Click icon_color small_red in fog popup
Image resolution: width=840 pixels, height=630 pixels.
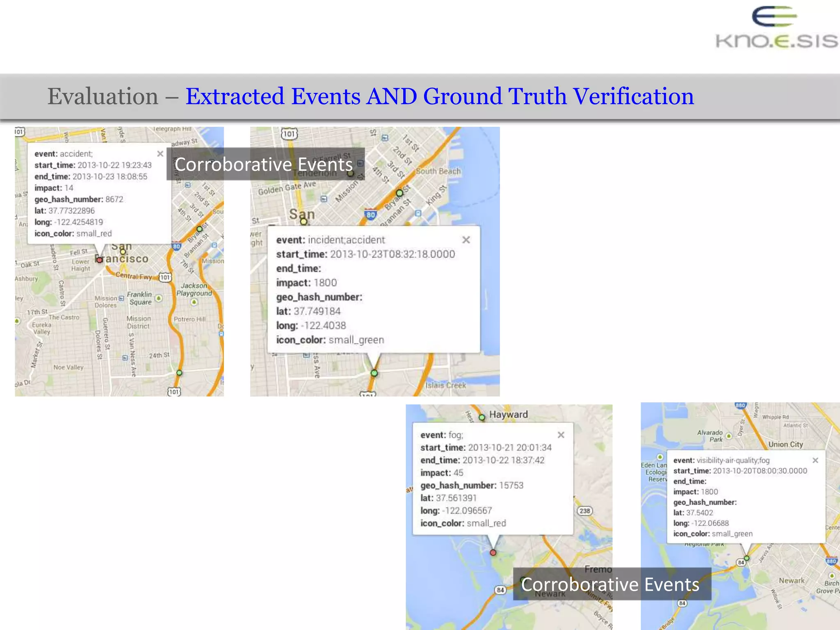pos(463,523)
